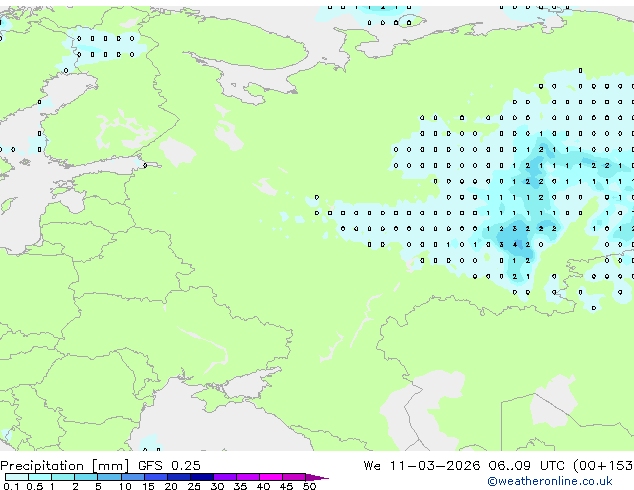Select the 20–25 mm legend swatch
This screenshot has height=490, width=634.
(178, 477)
